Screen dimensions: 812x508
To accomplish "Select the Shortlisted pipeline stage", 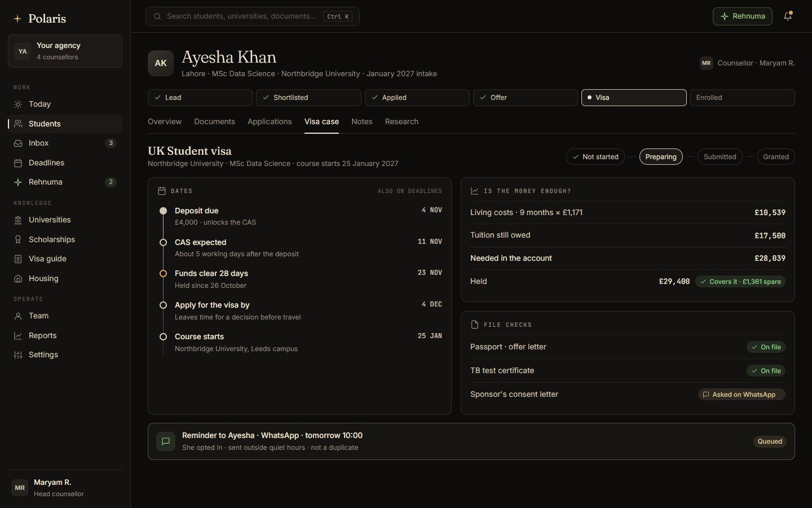I will click(x=308, y=98).
